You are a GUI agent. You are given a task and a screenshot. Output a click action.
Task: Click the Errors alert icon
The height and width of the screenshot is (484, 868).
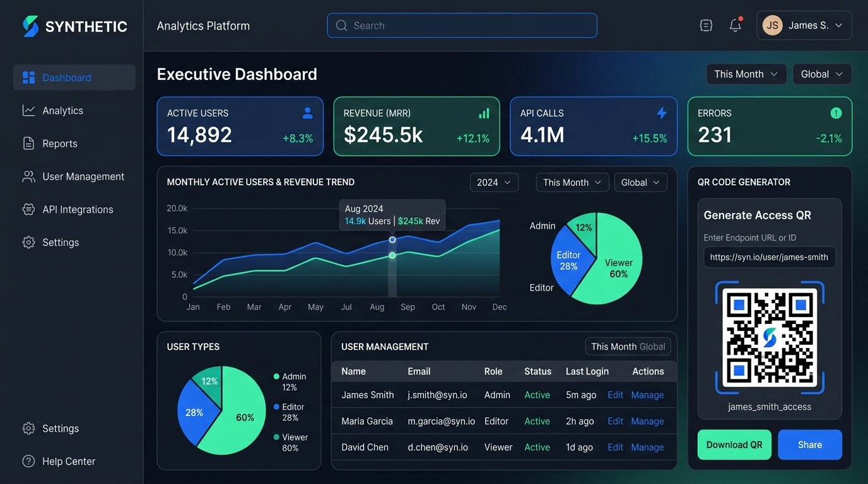click(x=836, y=113)
